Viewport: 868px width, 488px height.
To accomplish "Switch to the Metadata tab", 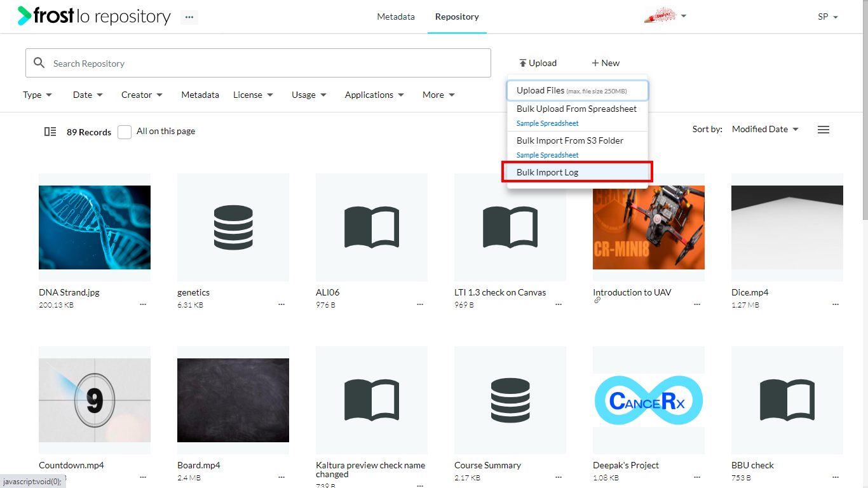I will (396, 17).
